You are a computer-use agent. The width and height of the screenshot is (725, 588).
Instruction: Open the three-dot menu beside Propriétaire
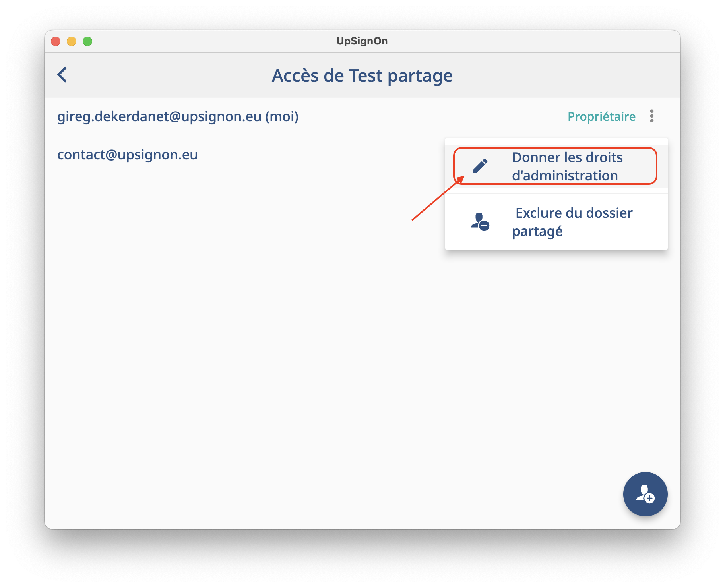click(652, 116)
